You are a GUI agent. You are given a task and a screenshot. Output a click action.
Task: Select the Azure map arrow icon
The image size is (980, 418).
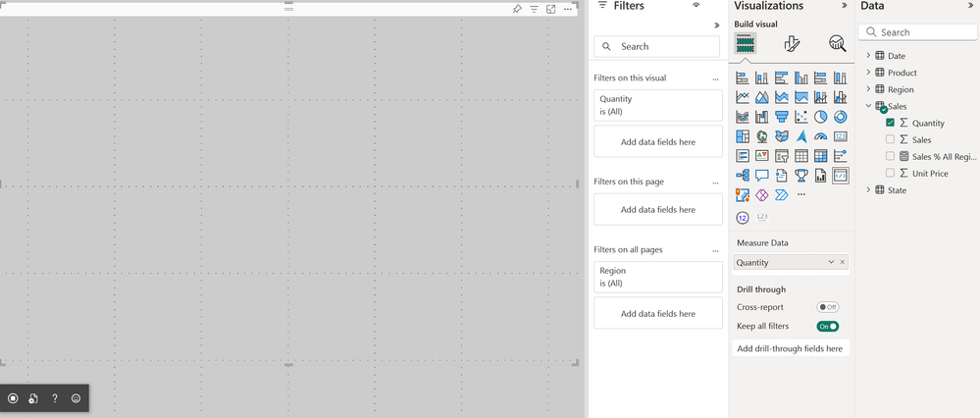tap(801, 136)
